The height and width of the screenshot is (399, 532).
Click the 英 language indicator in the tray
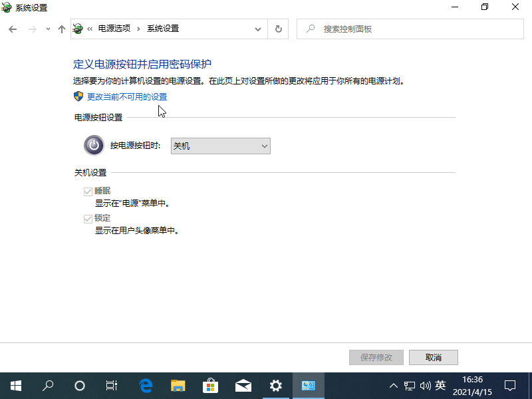point(441,385)
